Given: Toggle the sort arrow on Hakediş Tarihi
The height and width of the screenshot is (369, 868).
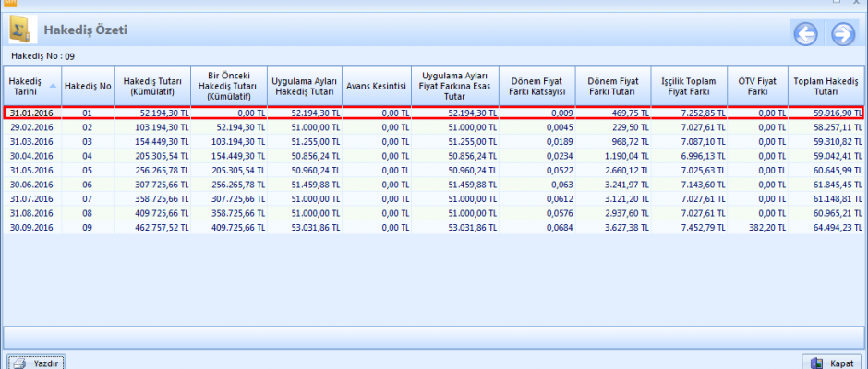Looking at the screenshot, I should 53,86.
